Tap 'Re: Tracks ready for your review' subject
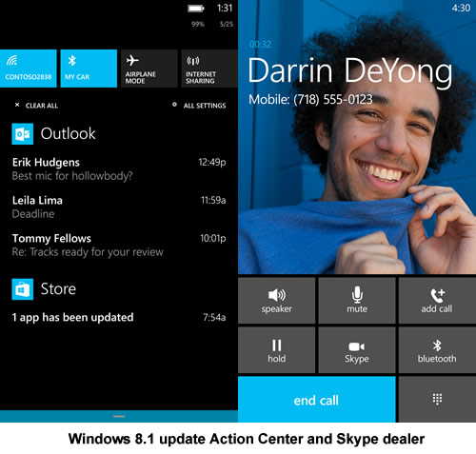The height and width of the screenshot is (454, 476). (88, 252)
